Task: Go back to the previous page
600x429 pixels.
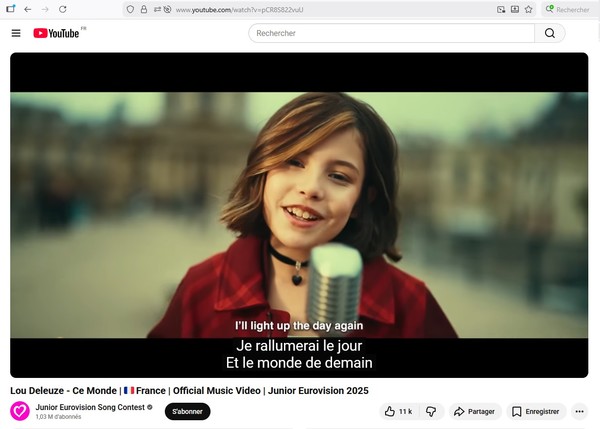Action: tap(28, 9)
